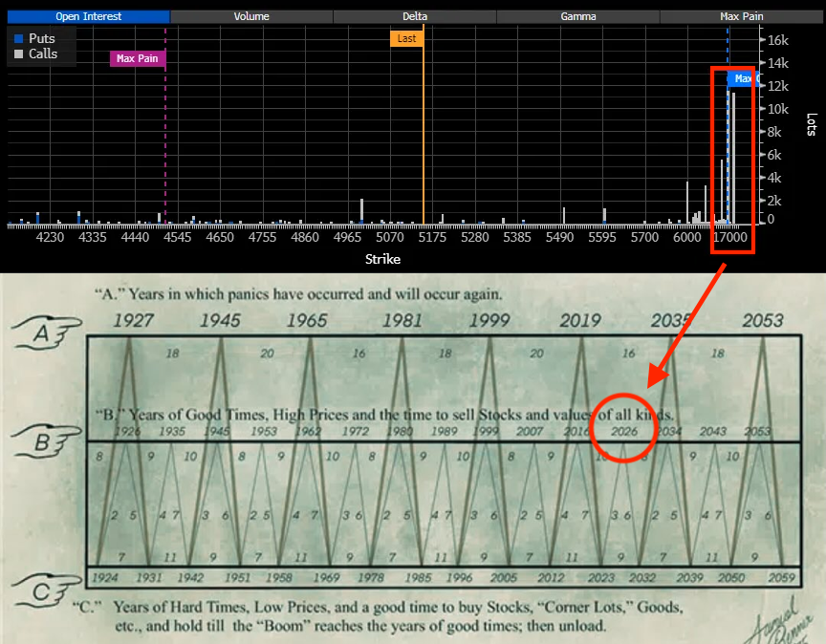Toggle the Puts legend swatch
The height and width of the screenshot is (644, 826).
[x=19, y=38]
